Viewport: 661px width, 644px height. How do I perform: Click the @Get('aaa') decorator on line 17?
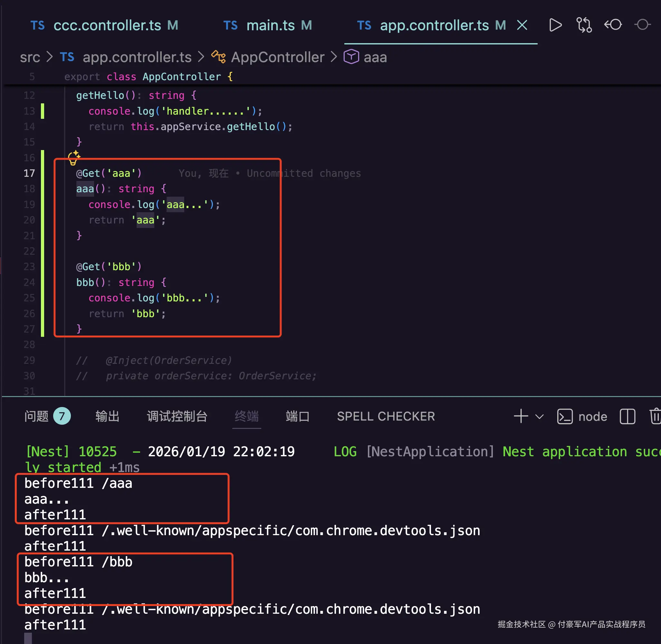coord(109,173)
